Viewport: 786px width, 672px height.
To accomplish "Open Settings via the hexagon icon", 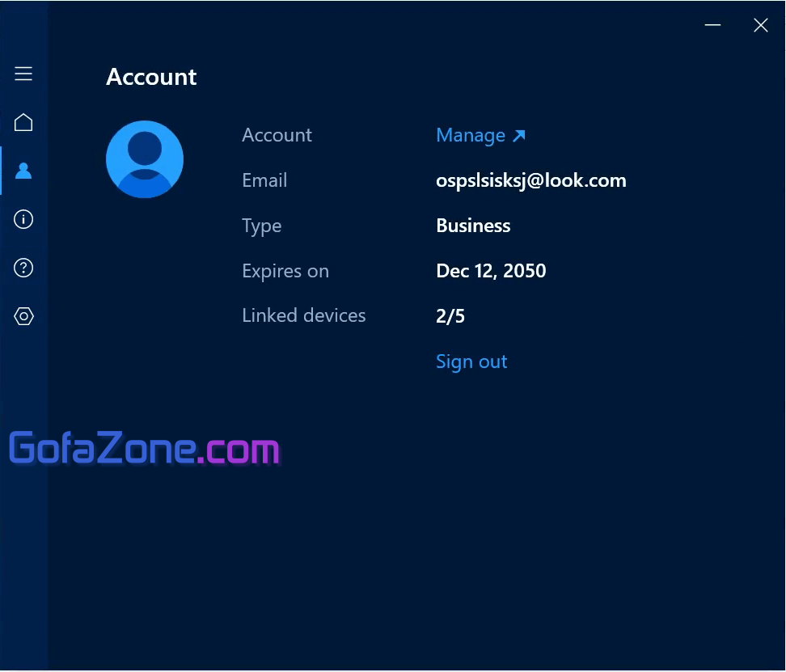I will coord(23,316).
